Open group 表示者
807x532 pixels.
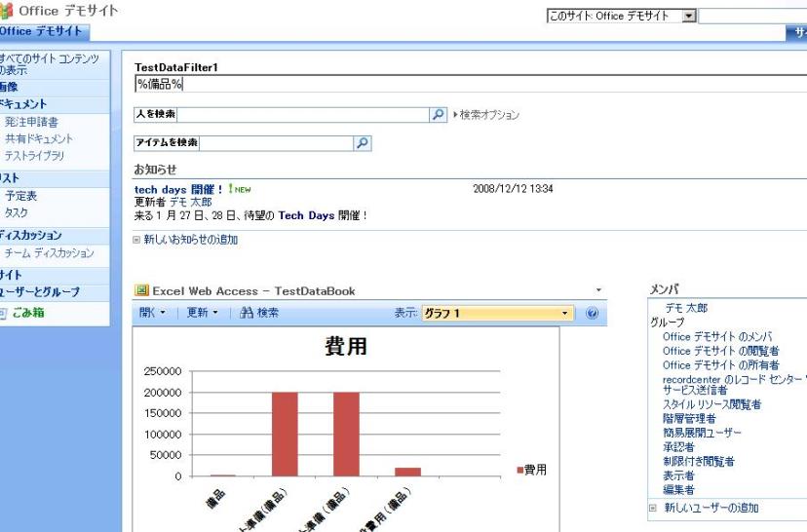click(678, 475)
